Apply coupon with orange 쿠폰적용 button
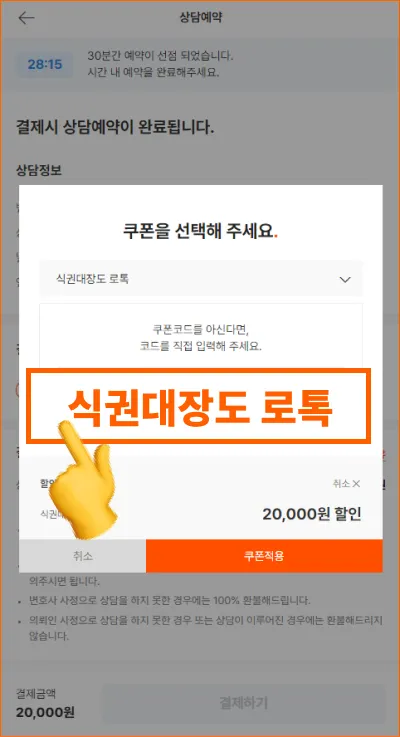Image resolution: width=400 pixels, height=737 pixels. pos(264,556)
